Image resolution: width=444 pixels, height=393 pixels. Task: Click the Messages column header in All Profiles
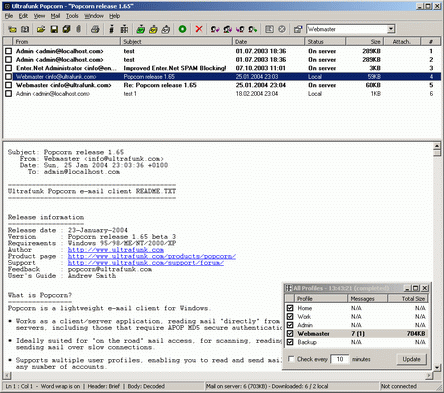click(367, 299)
